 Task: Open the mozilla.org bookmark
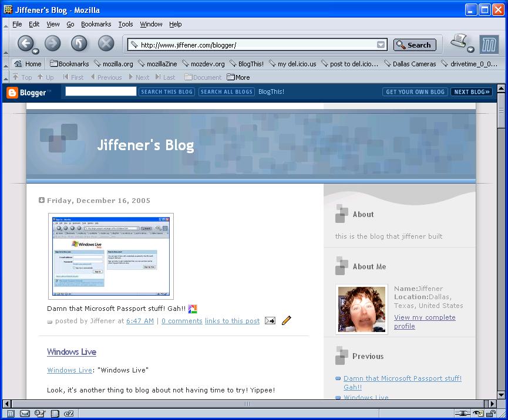coord(113,64)
